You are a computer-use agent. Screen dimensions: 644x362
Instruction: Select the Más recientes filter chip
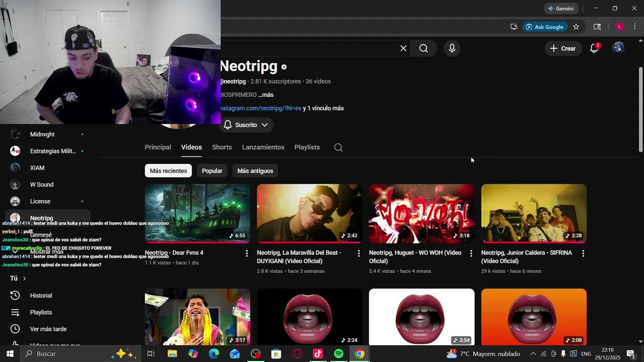pos(168,171)
